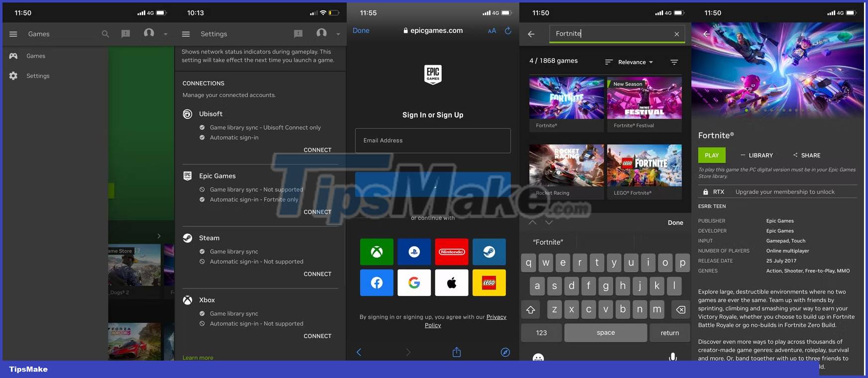The width and height of the screenshot is (868, 378).
Task: Tap the keyboard shift key
Action: click(x=531, y=309)
